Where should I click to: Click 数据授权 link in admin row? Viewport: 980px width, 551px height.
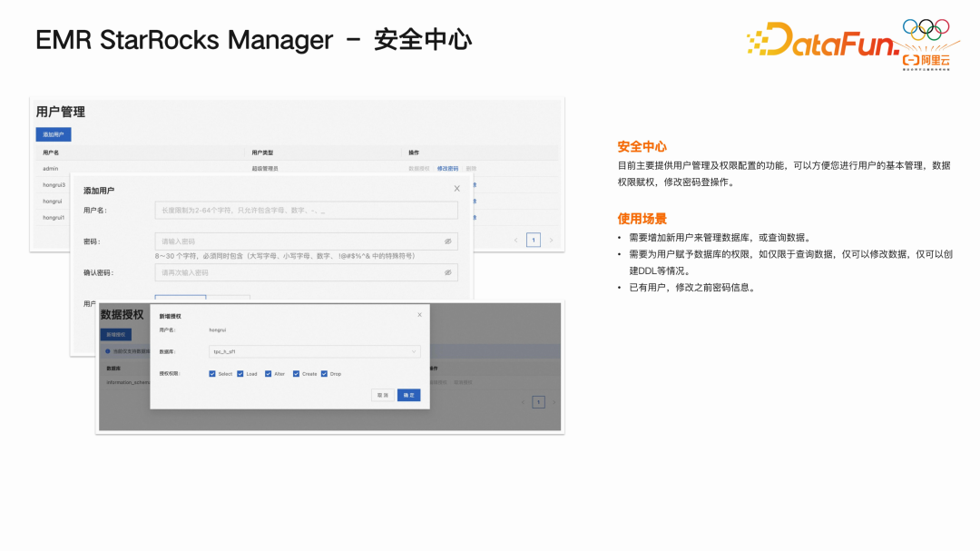point(418,169)
